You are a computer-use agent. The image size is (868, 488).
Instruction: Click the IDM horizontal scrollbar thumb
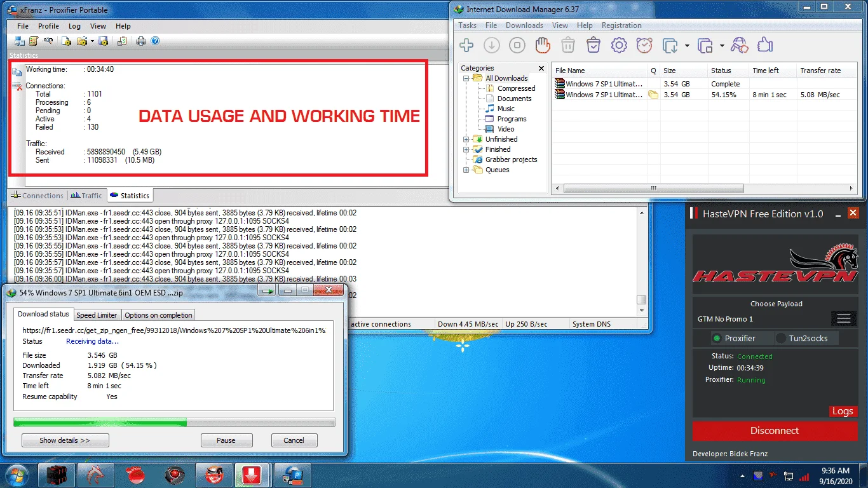click(653, 189)
